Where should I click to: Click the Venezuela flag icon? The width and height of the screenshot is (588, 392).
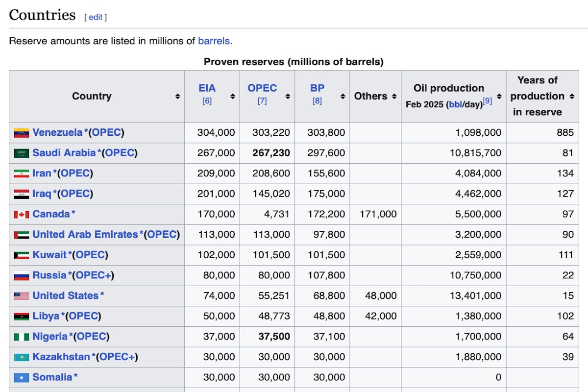pyautogui.click(x=21, y=133)
